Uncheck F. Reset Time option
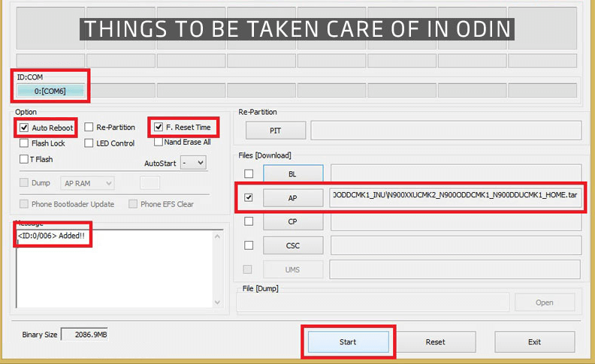Screen dimensions: 595x364 click(159, 127)
